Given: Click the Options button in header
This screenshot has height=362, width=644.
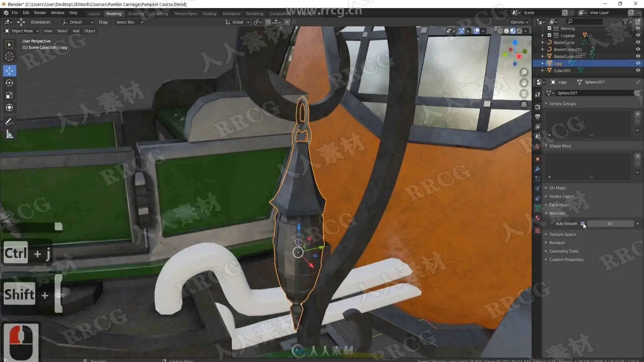Looking at the screenshot, I should 519,22.
